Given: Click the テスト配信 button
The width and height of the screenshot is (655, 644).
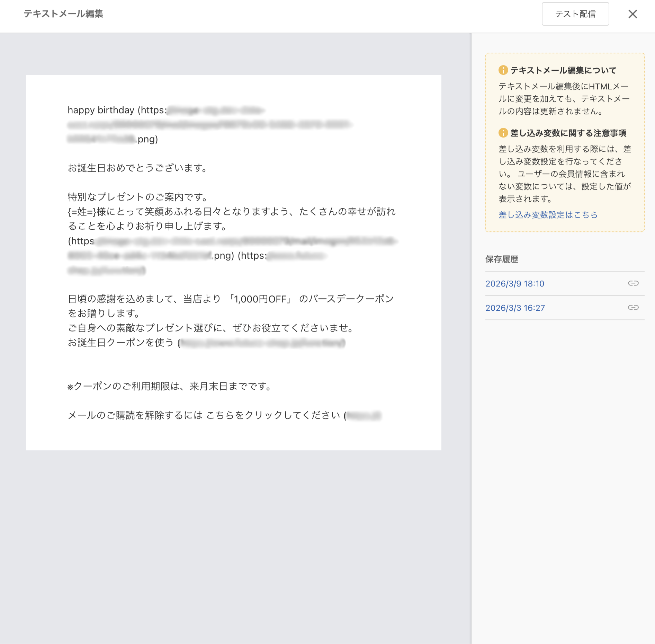Looking at the screenshot, I should pyautogui.click(x=575, y=14).
